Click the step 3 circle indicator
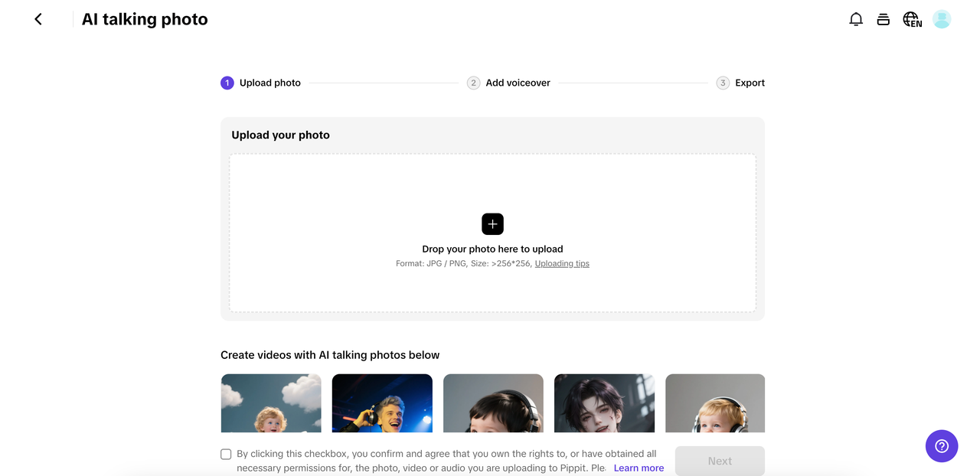 coord(723,83)
